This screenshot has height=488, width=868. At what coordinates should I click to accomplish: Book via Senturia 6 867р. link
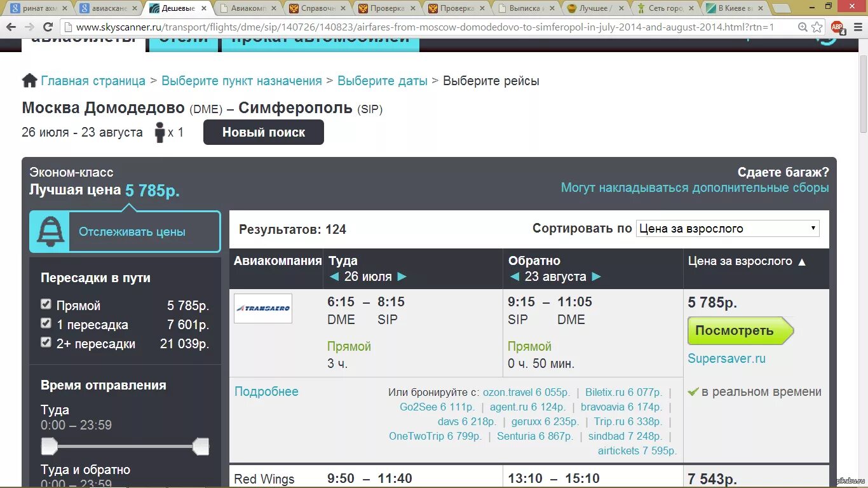pos(535,436)
